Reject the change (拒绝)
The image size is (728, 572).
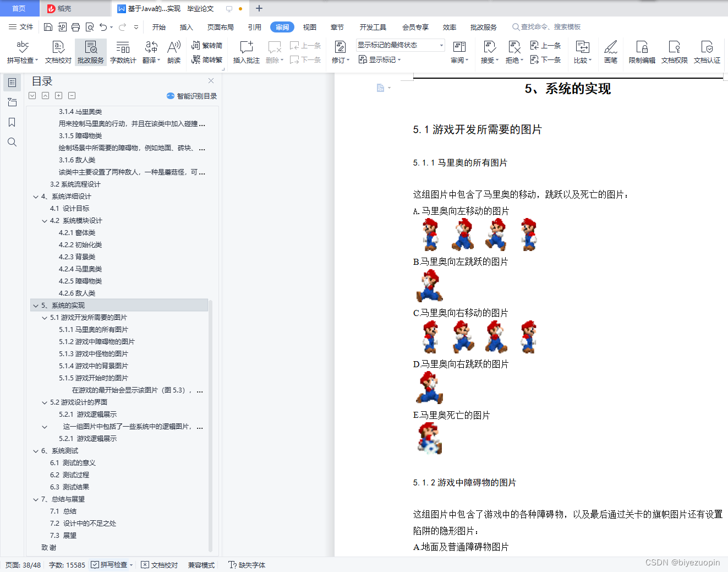[x=514, y=52]
